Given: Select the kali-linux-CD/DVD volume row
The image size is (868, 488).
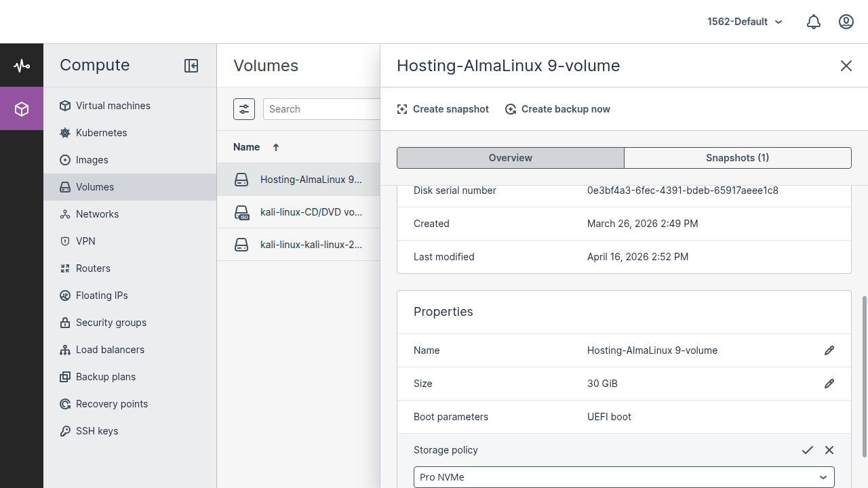Looking at the screenshot, I should tap(298, 212).
